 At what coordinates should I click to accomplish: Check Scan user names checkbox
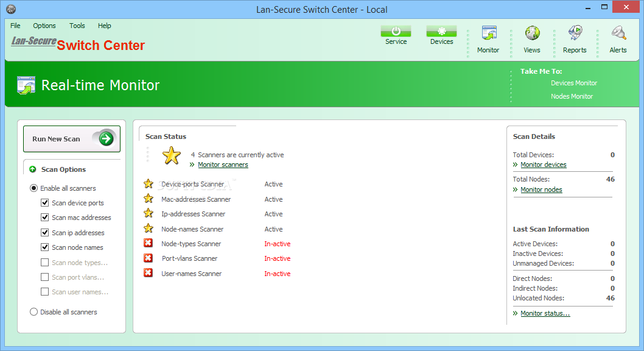click(45, 292)
